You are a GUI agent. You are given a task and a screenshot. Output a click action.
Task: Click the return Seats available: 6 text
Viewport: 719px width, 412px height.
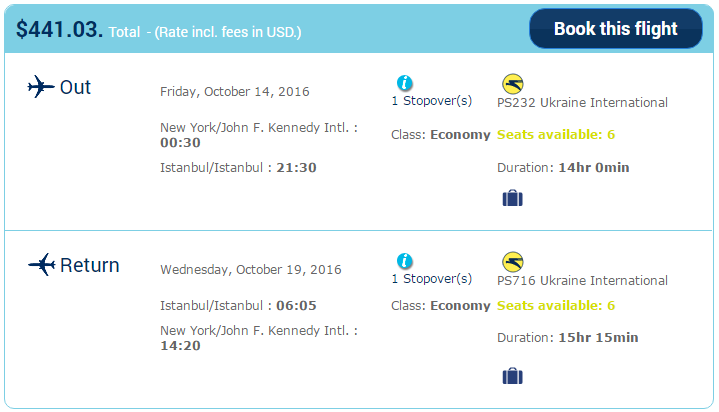[556, 306]
